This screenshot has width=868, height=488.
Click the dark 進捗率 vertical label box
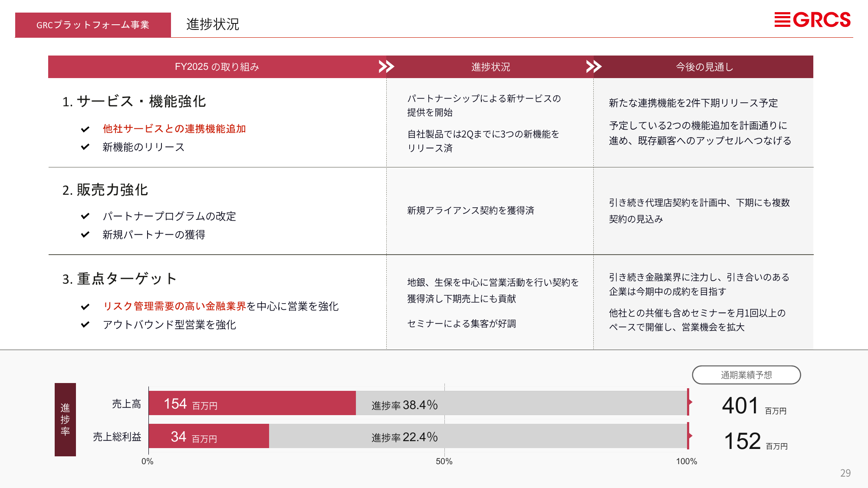tap(65, 419)
